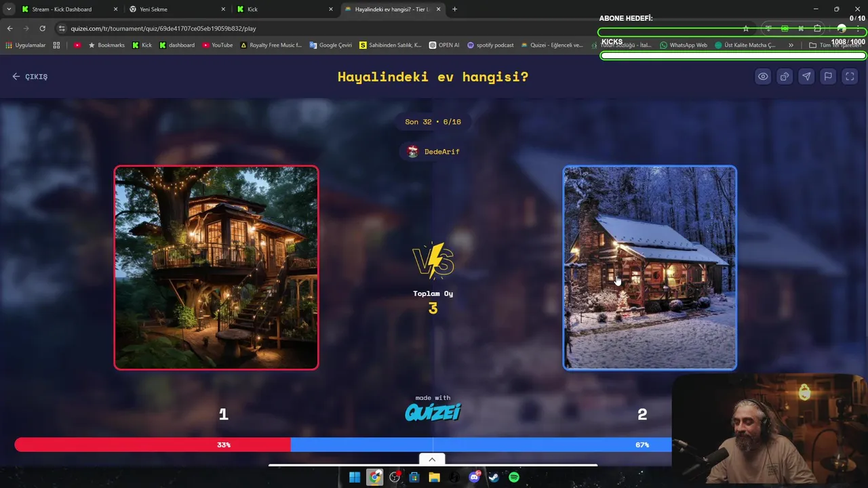Click the paper plane share icon
The image size is (868, 488).
806,77
